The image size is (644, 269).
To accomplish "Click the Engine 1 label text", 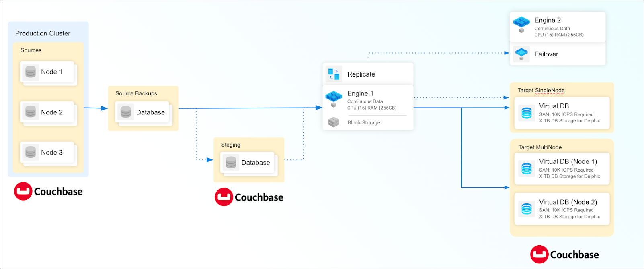I will 360,93.
